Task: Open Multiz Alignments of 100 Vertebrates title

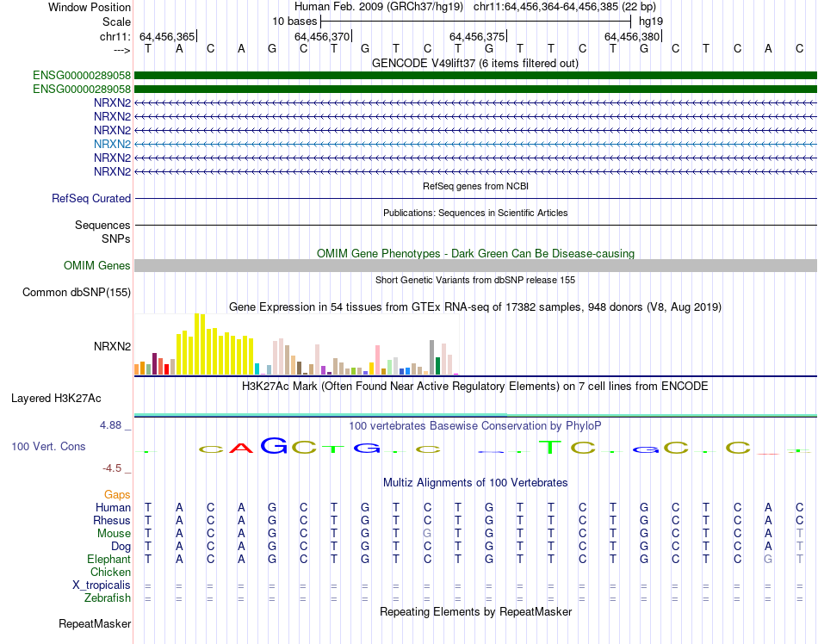Action: 475,483
